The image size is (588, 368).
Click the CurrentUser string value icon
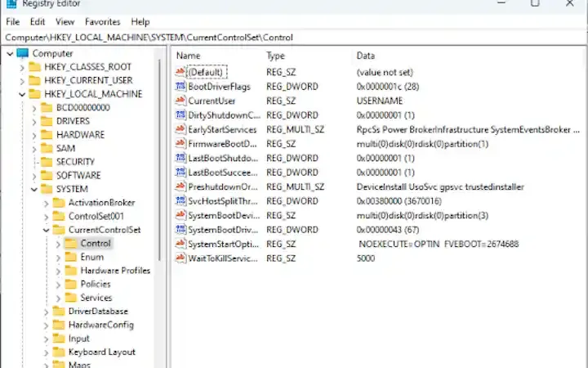tap(180, 101)
